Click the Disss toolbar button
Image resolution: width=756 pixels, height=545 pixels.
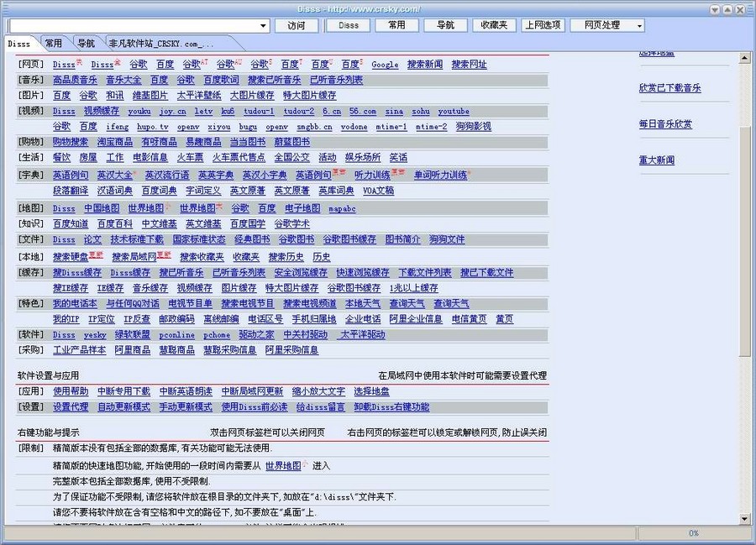pyautogui.click(x=348, y=25)
